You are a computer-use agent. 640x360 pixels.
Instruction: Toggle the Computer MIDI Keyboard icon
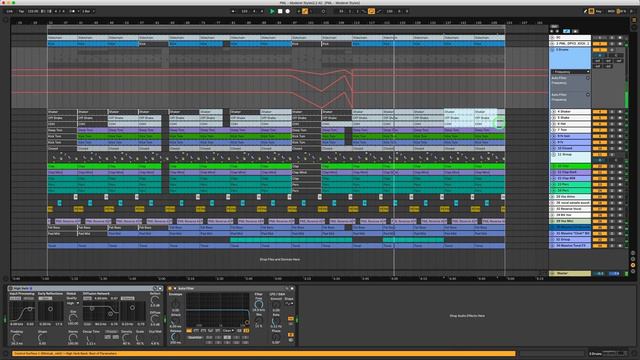(x=591, y=11)
